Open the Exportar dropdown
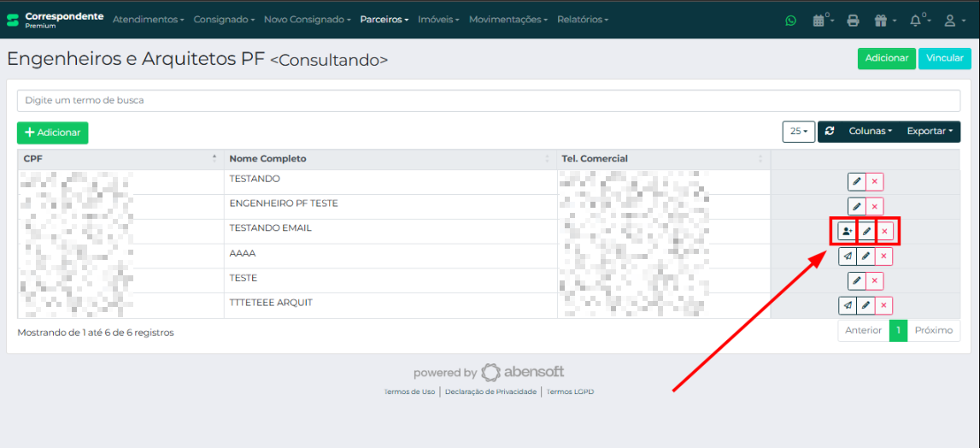980x448 pixels. click(930, 132)
